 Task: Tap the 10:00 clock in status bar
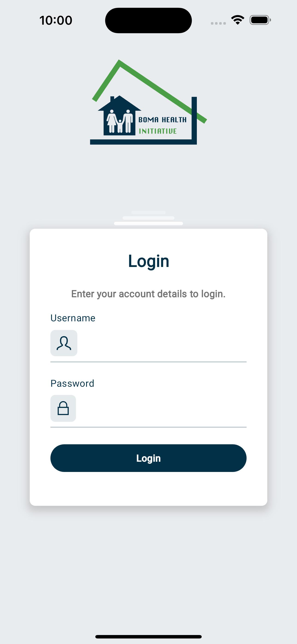(x=56, y=20)
